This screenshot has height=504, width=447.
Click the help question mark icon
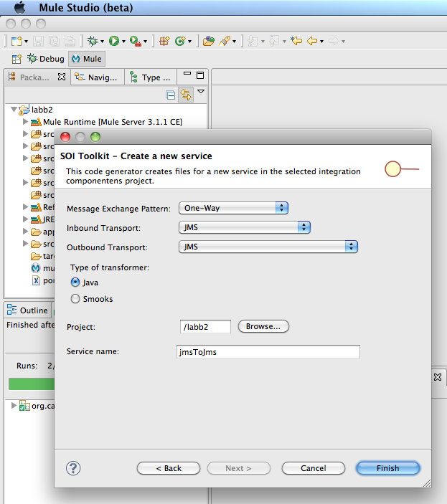tap(73, 468)
